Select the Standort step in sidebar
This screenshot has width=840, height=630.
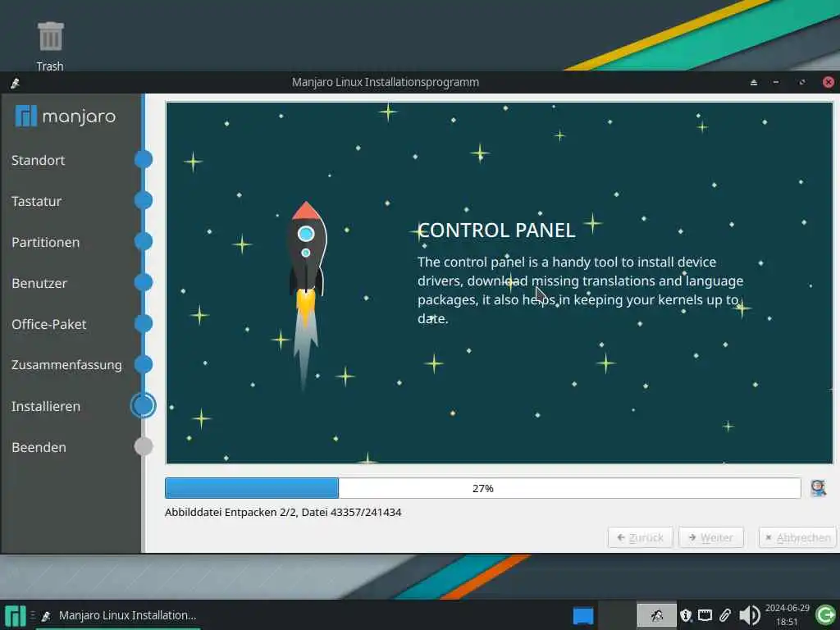pyautogui.click(x=38, y=160)
